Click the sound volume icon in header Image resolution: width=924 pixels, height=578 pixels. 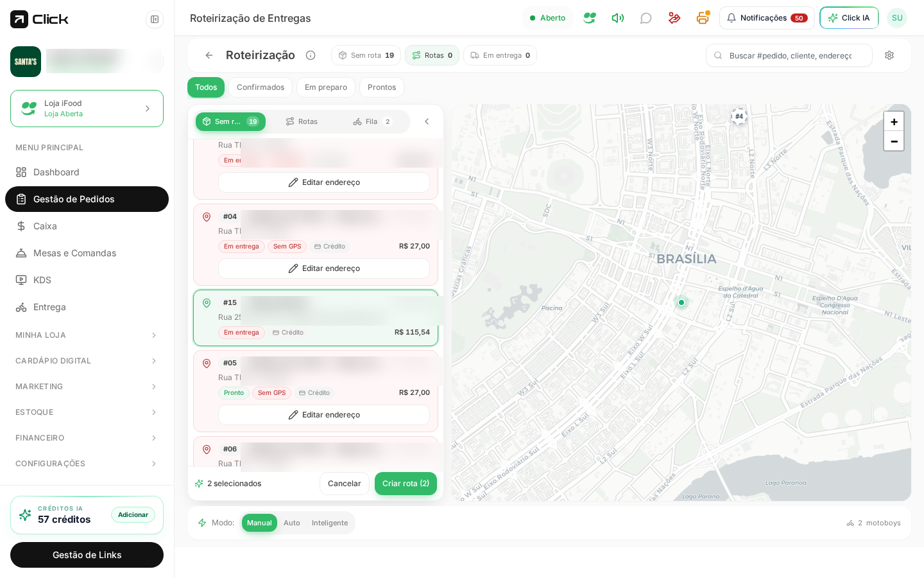point(618,18)
